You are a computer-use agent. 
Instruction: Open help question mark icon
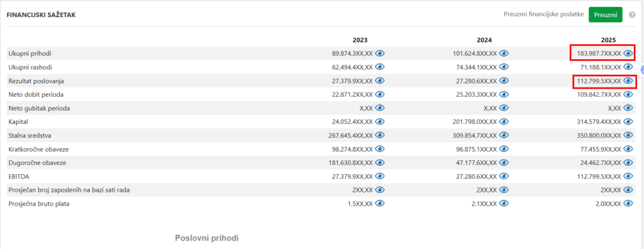coord(633,15)
